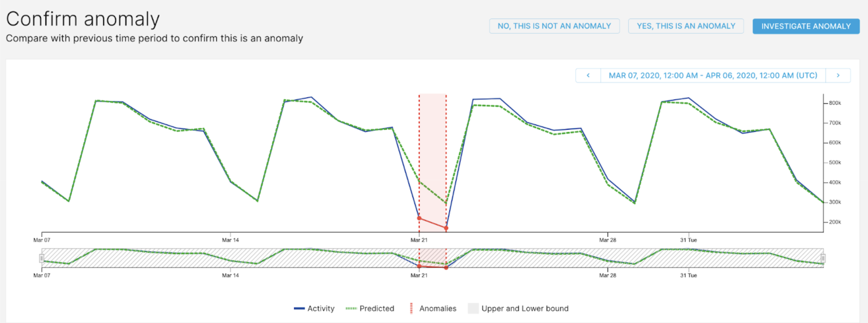This screenshot has height=323, width=868.
Task: Toggle Anomalies series in legend
Action: click(433, 309)
